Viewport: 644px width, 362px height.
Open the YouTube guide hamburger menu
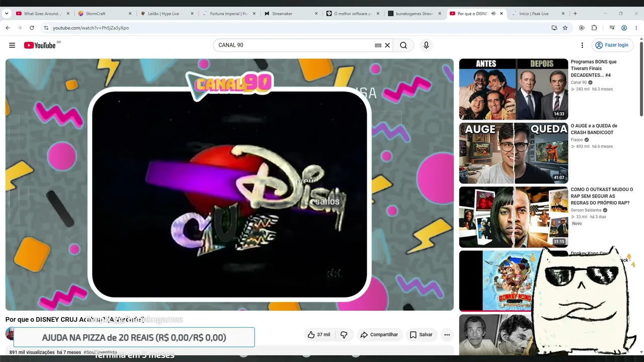(12, 45)
